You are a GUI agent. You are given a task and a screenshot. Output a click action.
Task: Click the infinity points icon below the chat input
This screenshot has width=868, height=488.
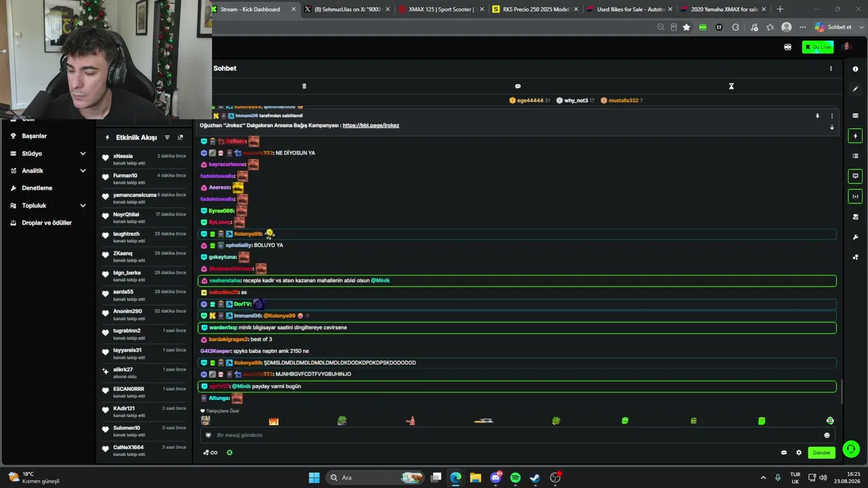(x=211, y=453)
